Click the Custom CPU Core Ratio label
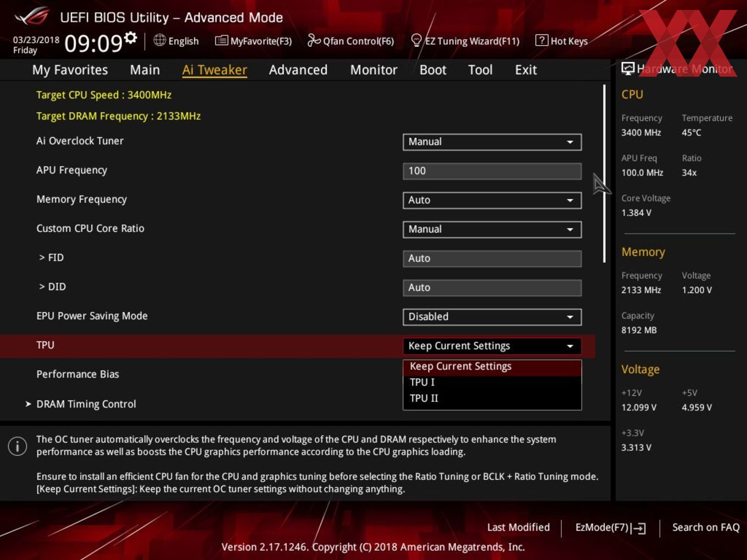Viewport: 747px width, 560px height. [90, 228]
